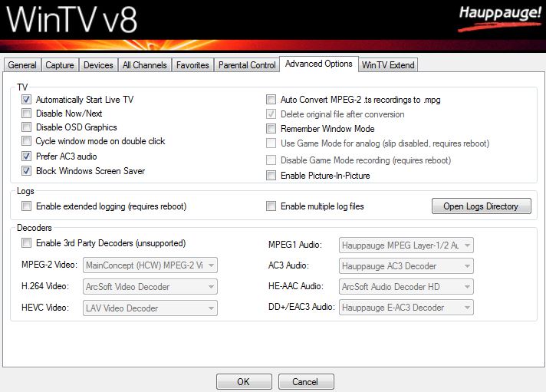546x392 pixels.
Task: Open the MPEG-2 Video decoder dropdown
Action: 150,265
